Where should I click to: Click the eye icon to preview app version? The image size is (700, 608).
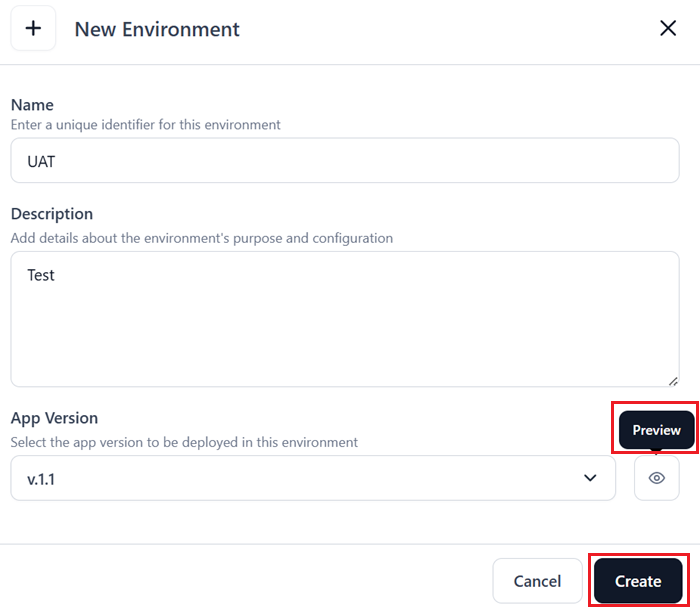click(x=657, y=478)
